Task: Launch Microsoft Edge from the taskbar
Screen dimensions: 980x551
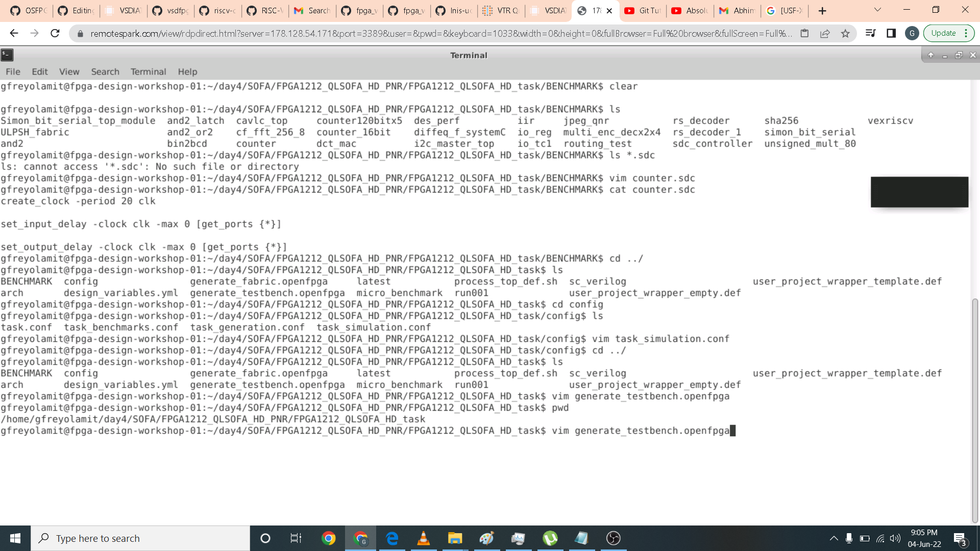Action: (392, 538)
